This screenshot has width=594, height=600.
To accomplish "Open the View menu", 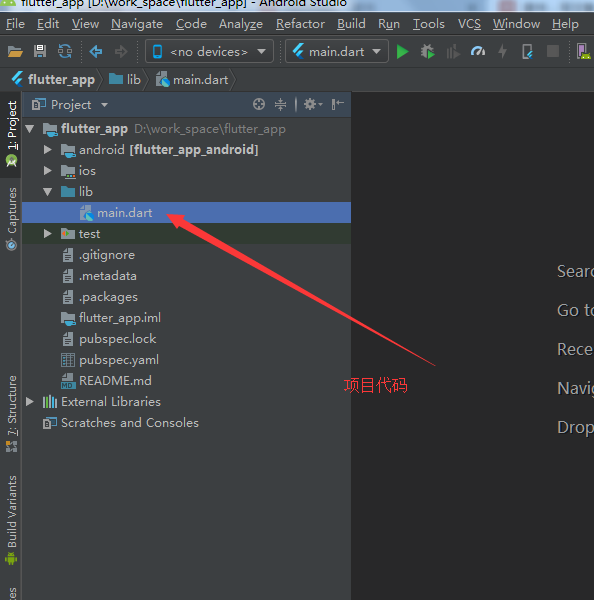I will click(85, 24).
